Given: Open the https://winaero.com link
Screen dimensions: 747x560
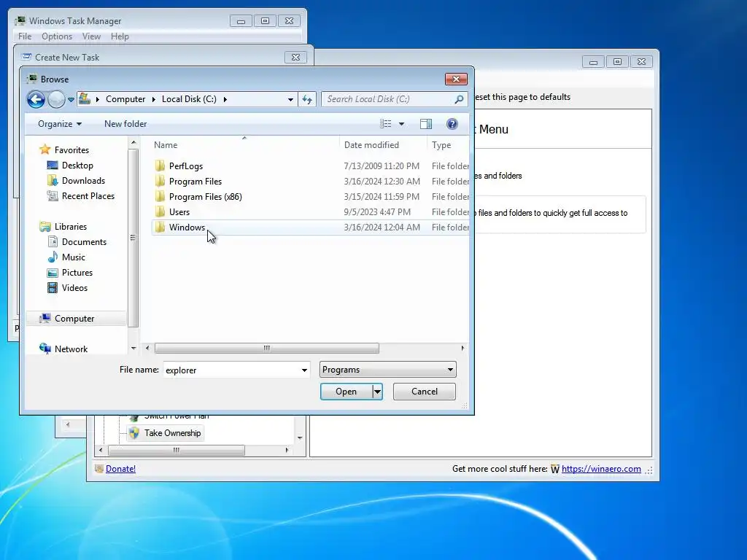Looking at the screenshot, I should (x=601, y=469).
